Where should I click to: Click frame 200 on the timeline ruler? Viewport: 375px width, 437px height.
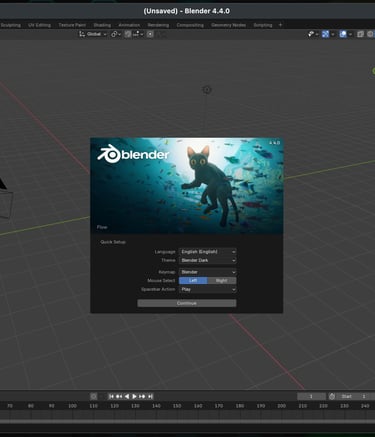[x=282, y=406]
